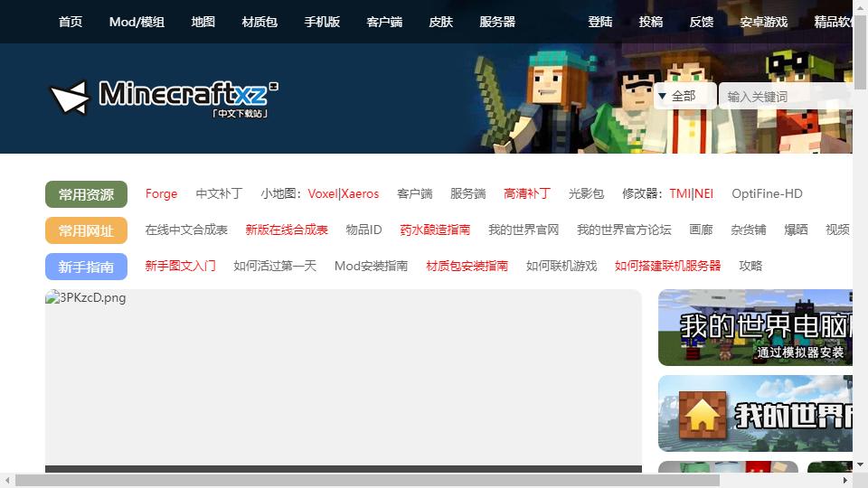This screenshot has width=868, height=488.
Task: Open the 我的世界官网 link
Action: 524,230
